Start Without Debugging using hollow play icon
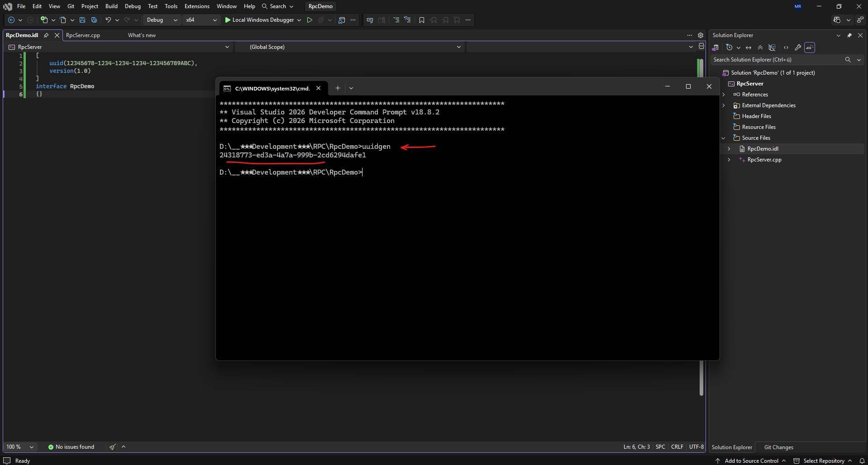 pos(310,20)
